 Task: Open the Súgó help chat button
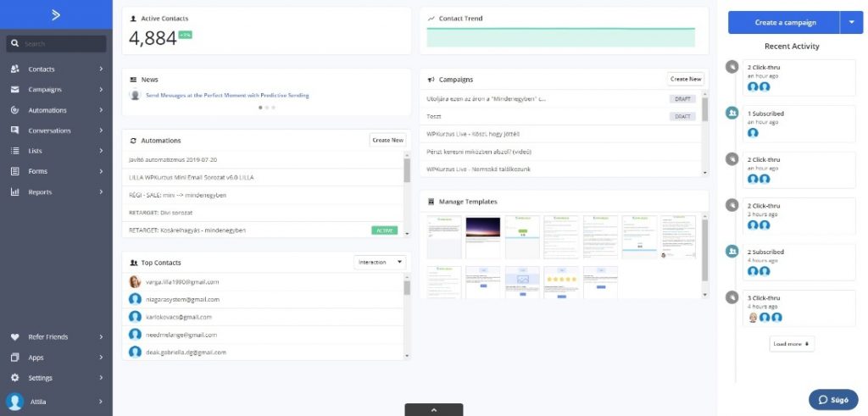(x=833, y=398)
